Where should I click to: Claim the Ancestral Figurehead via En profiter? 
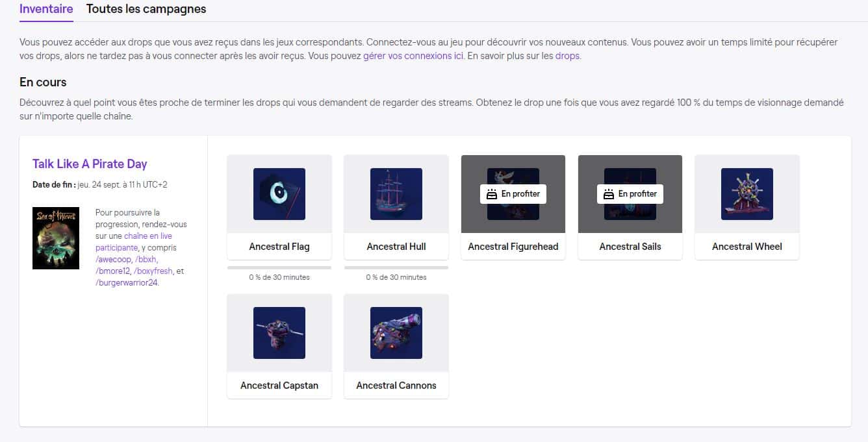(x=513, y=194)
